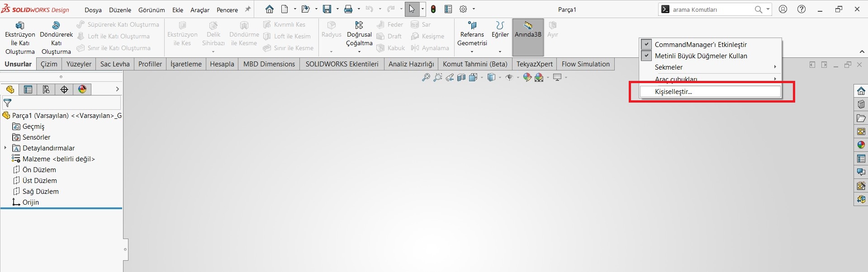Switch to the Sac Levha tab

115,64
